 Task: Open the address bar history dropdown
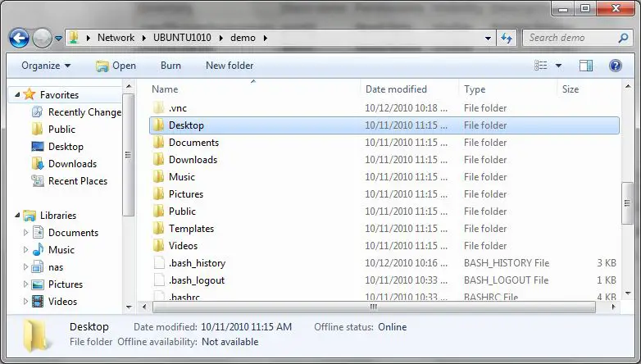[x=489, y=38]
